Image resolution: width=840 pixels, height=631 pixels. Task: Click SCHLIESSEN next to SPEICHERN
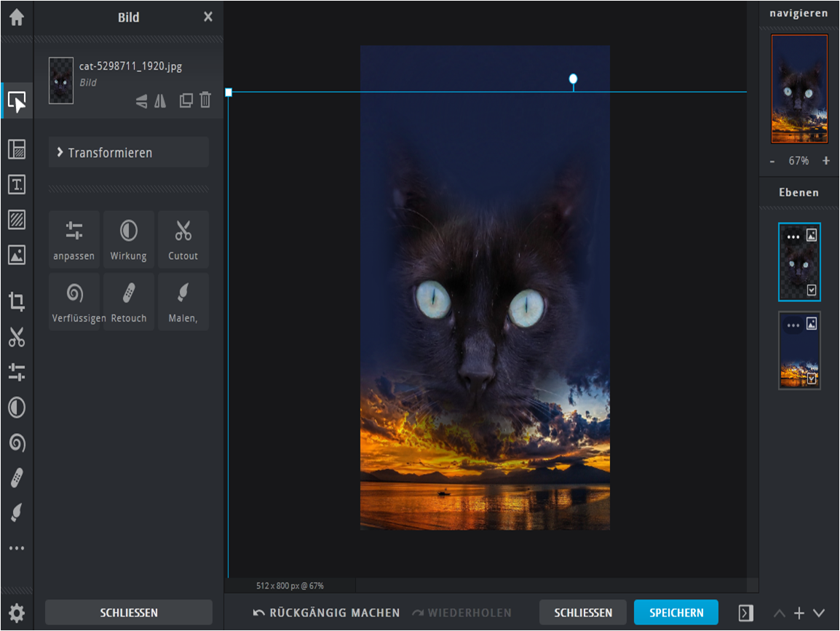coord(583,612)
